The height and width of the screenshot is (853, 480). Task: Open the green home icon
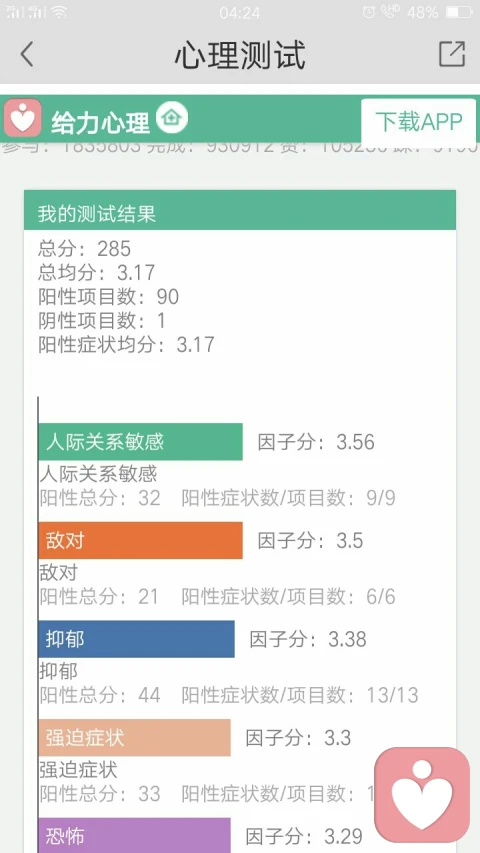[172, 118]
